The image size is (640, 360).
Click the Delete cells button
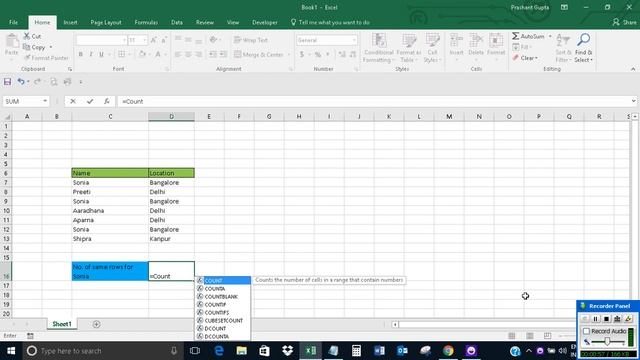click(476, 47)
